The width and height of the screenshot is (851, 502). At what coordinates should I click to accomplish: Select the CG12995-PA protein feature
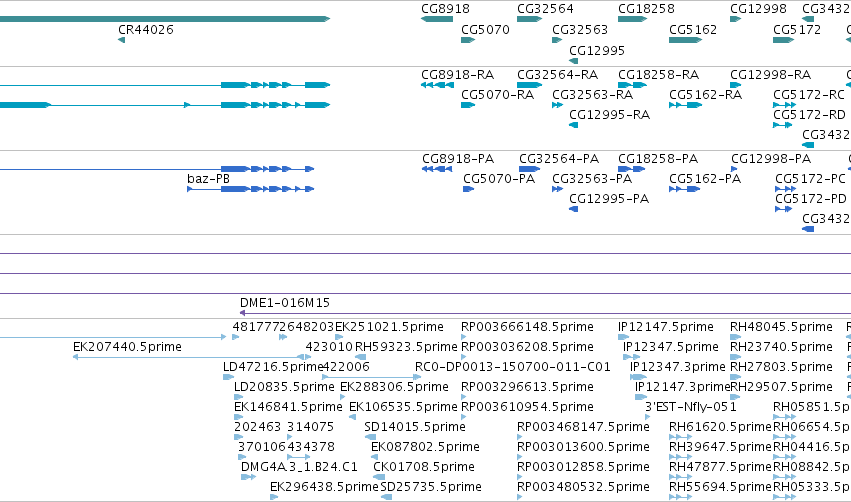574,209
